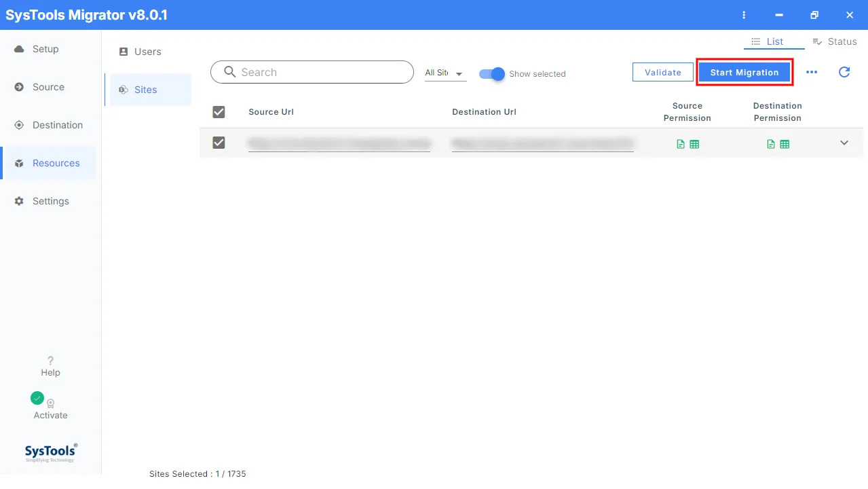
Task: Click the Source Permission column header
Action: click(687, 112)
